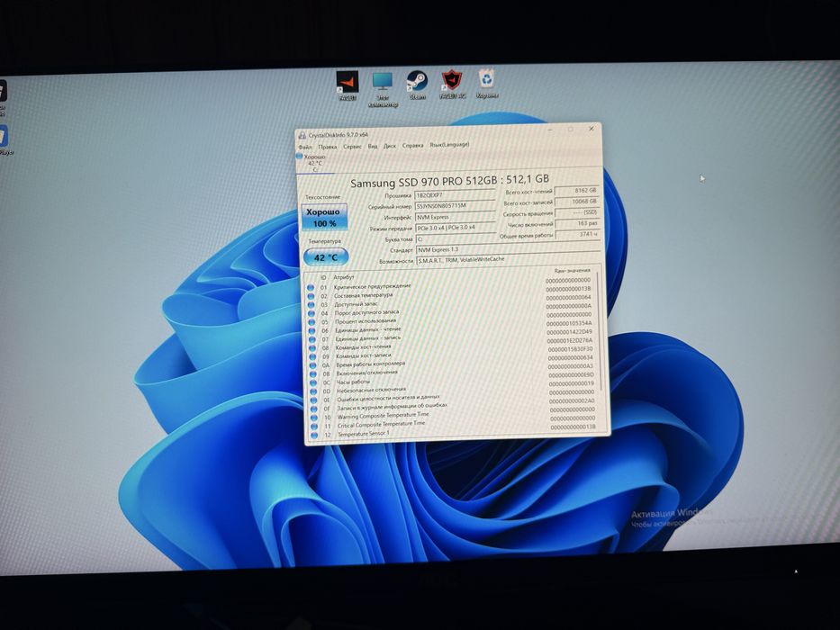Click the NVM Express 1.3 standard field

pos(508,249)
